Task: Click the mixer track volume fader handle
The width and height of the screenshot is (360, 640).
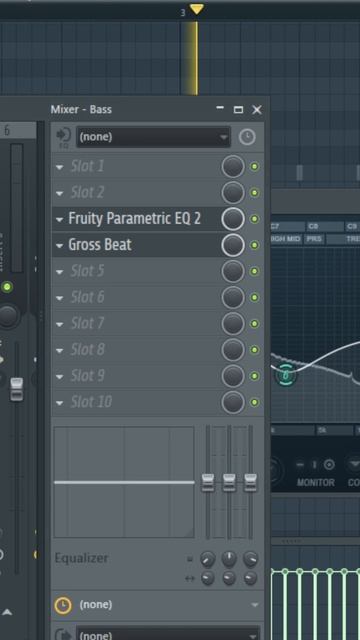Action: click(16, 389)
